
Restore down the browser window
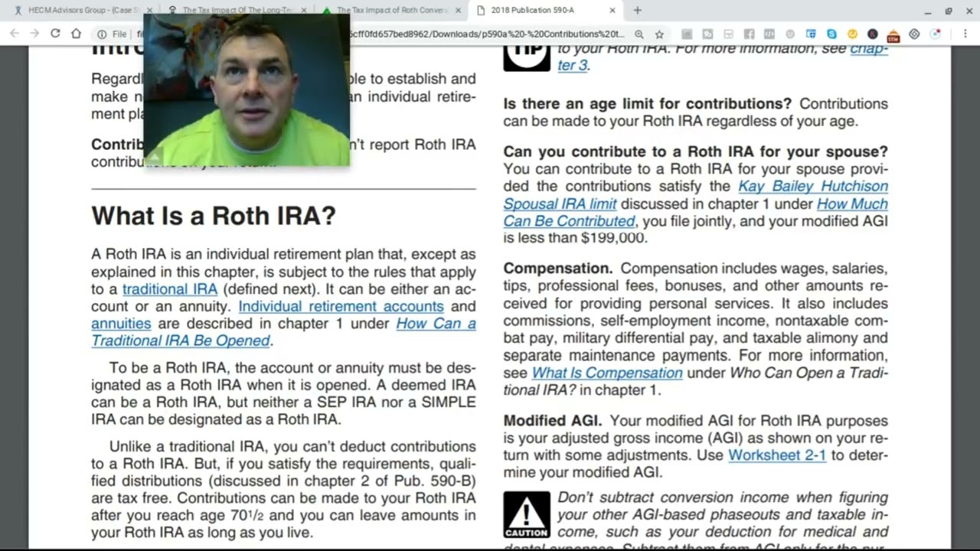pyautogui.click(x=948, y=11)
